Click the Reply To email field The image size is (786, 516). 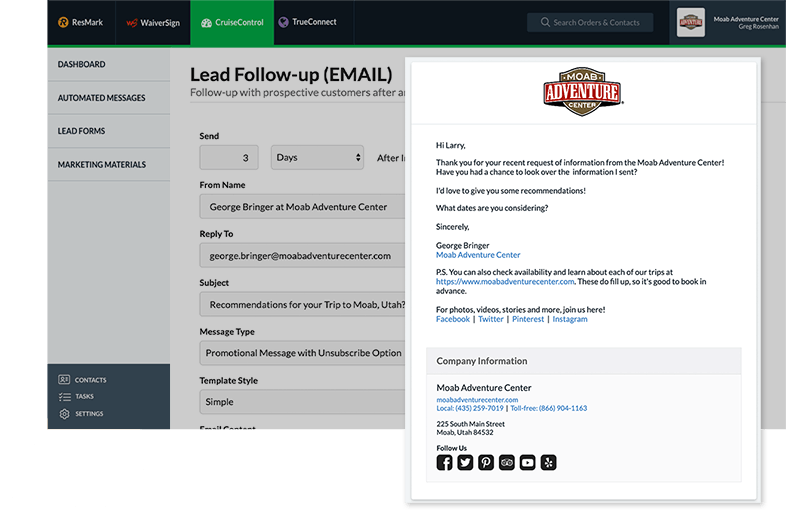tap(302, 255)
